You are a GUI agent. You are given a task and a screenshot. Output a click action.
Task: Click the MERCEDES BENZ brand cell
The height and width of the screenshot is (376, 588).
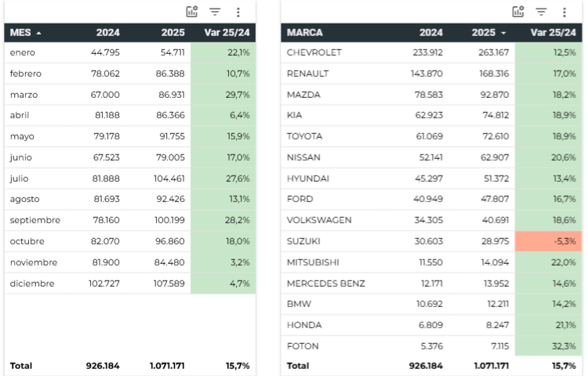326,284
